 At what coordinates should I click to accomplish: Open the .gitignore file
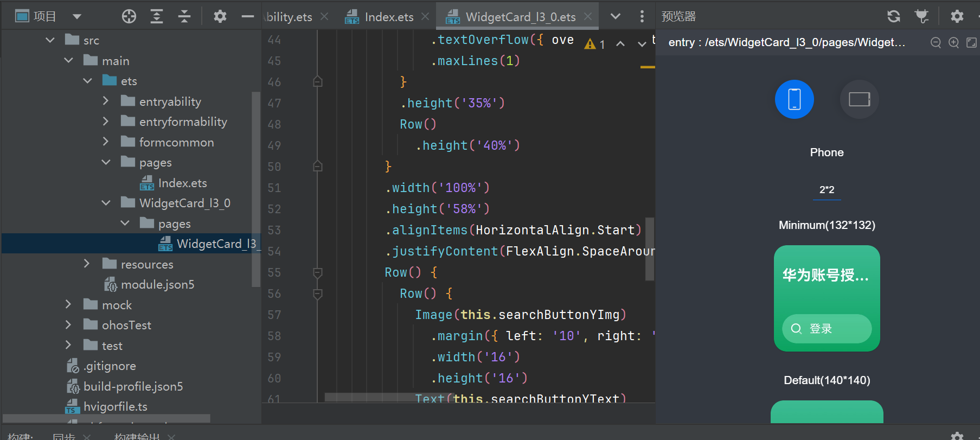coord(101,366)
